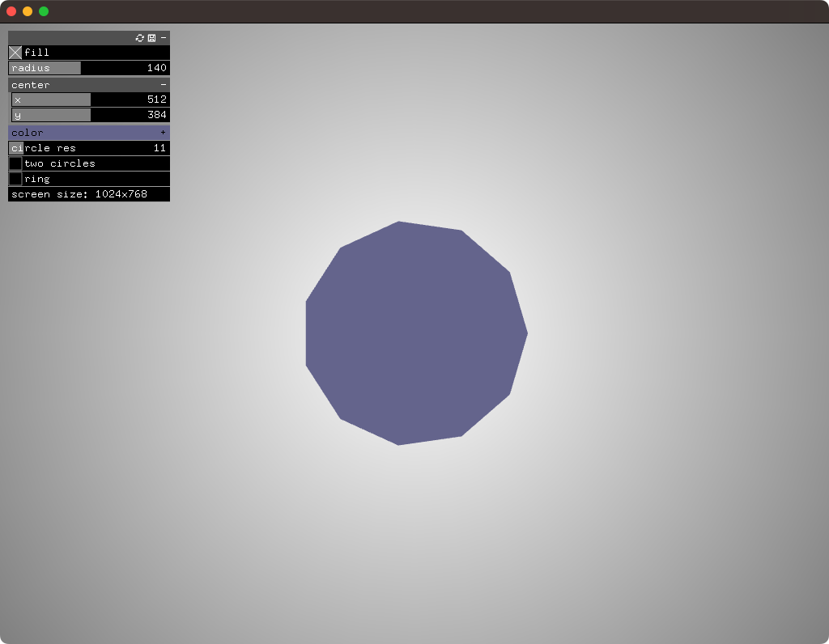Click the circle res value 11
Screen dimensions: 829x644
click(159, 148)
